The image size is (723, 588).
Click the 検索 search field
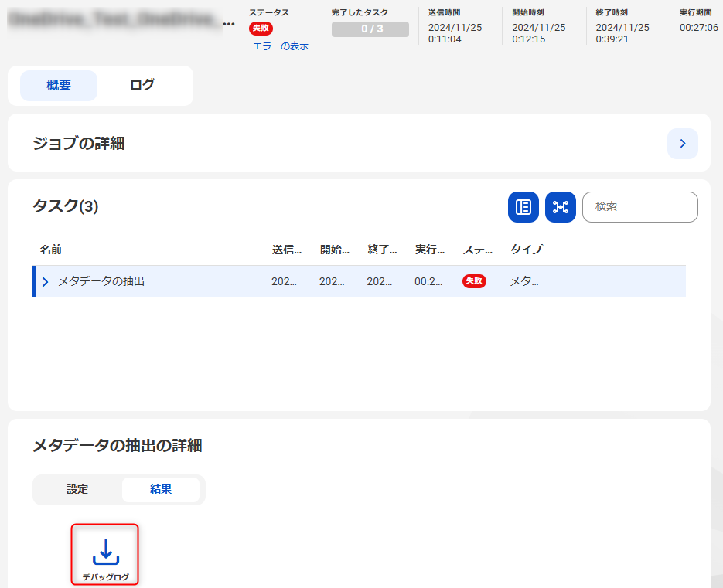coord(640,207)
